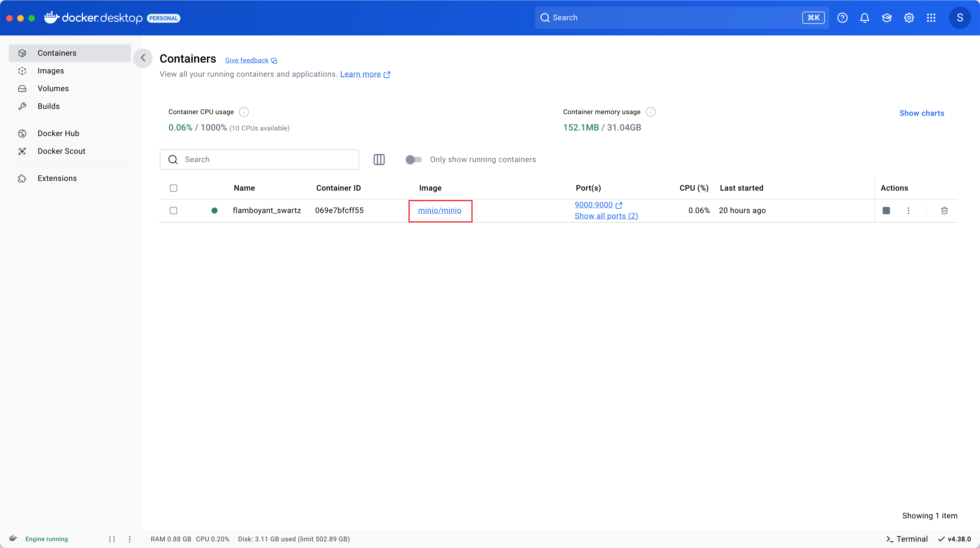This screenshot has width=980, height=548.
Task: Open the flamboyant_swartz container name
Action: (x=267, y=211)
